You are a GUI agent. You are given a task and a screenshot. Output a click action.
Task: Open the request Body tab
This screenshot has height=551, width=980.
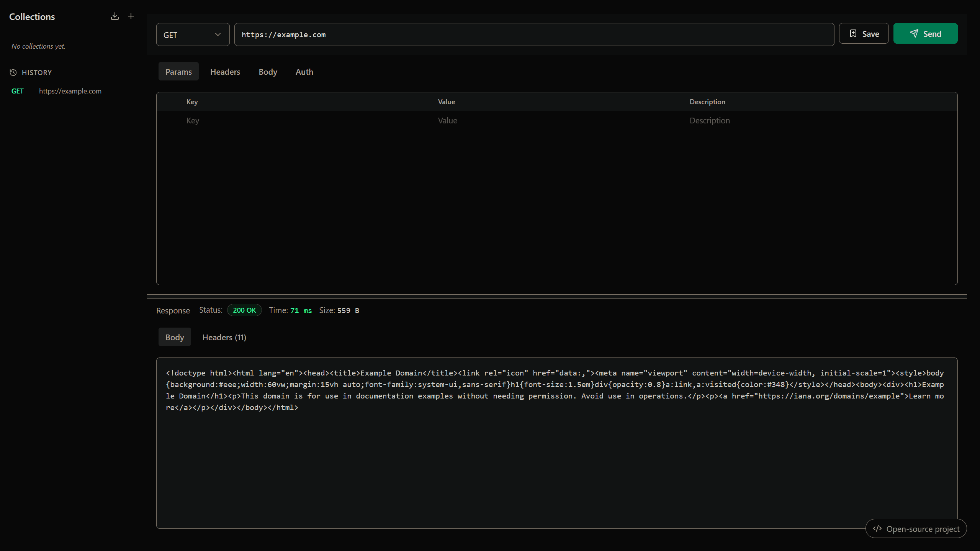(x=268, y=72)
